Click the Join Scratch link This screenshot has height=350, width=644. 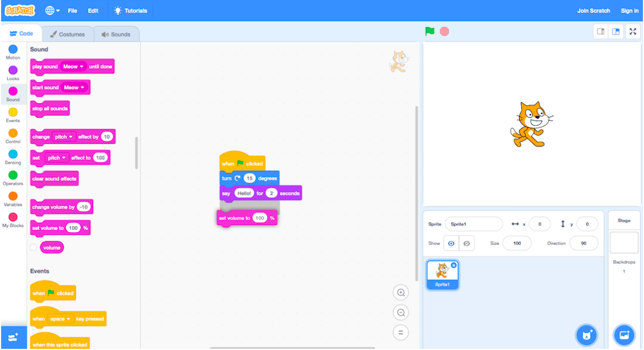[593, 11]
